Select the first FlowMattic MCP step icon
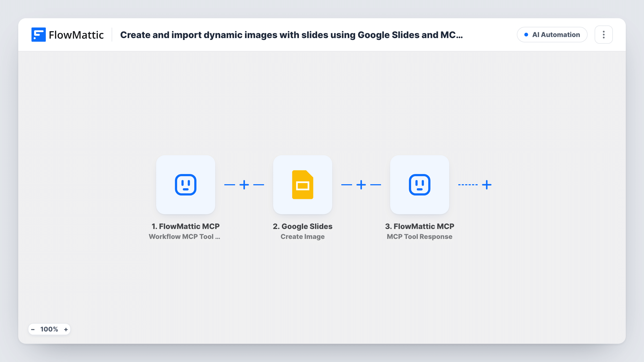The height and width of the screenshot is (362, 644). pyautogui.click(x=186, y=185)
